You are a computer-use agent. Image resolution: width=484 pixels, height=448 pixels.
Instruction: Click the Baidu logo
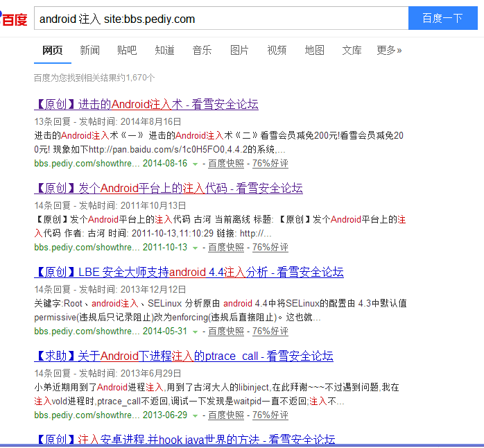click(x=14, y=19)
